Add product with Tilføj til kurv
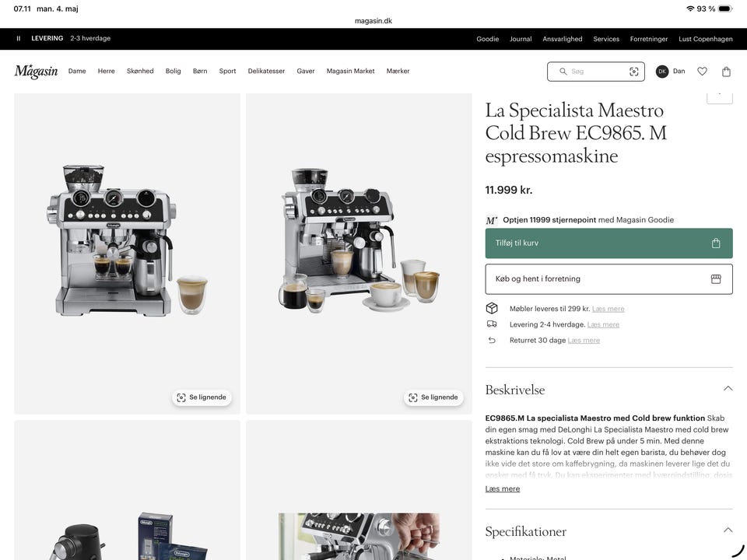The width and height of the screenshot is (747, 560). point(608,243)
